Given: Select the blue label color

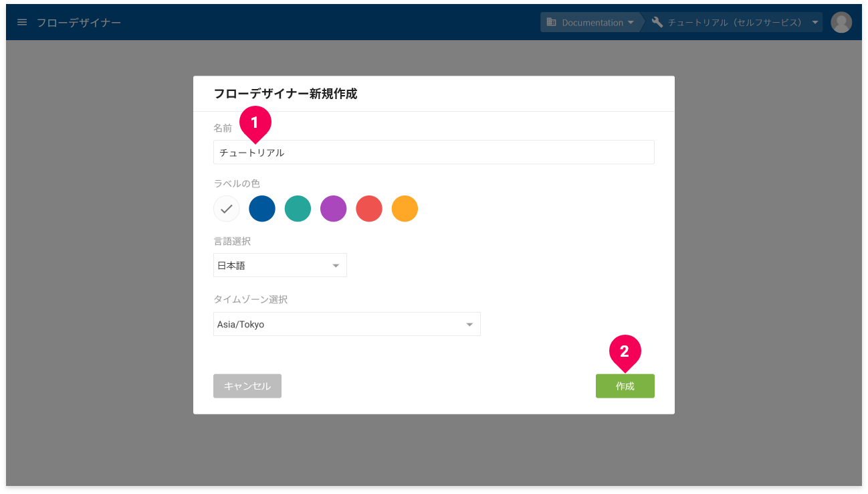Looking at the screenshot, I should click(x=262, y=209).
